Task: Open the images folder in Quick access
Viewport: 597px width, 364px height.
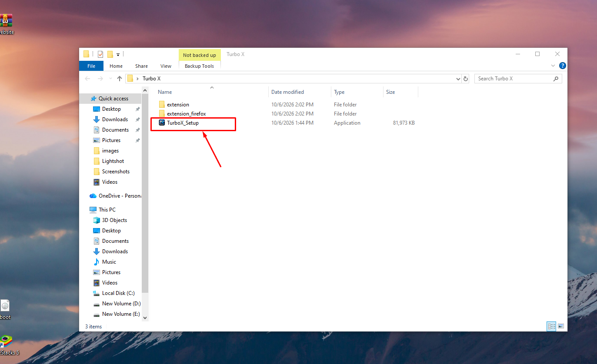Action: [106, 151]
